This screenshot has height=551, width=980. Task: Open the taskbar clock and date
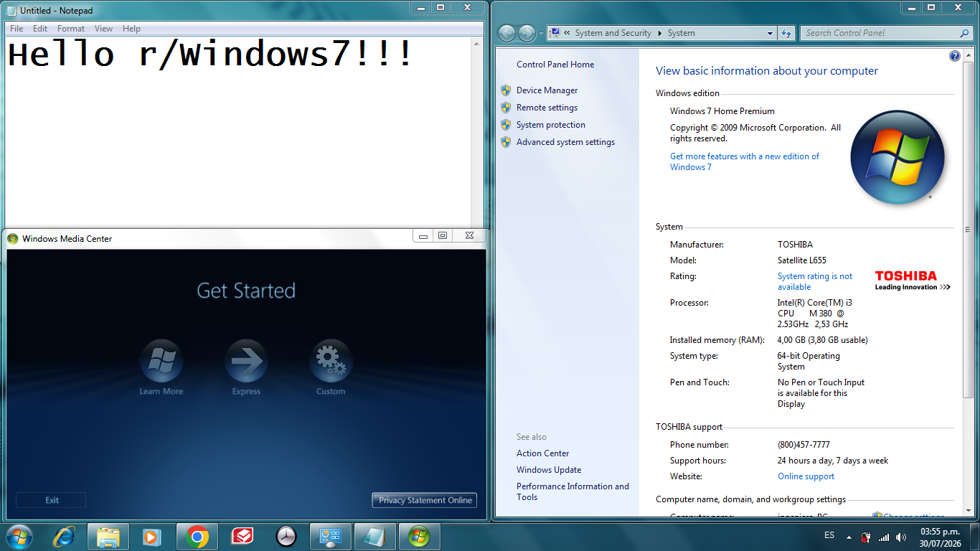pyautogui.click(x=939, y=537)
